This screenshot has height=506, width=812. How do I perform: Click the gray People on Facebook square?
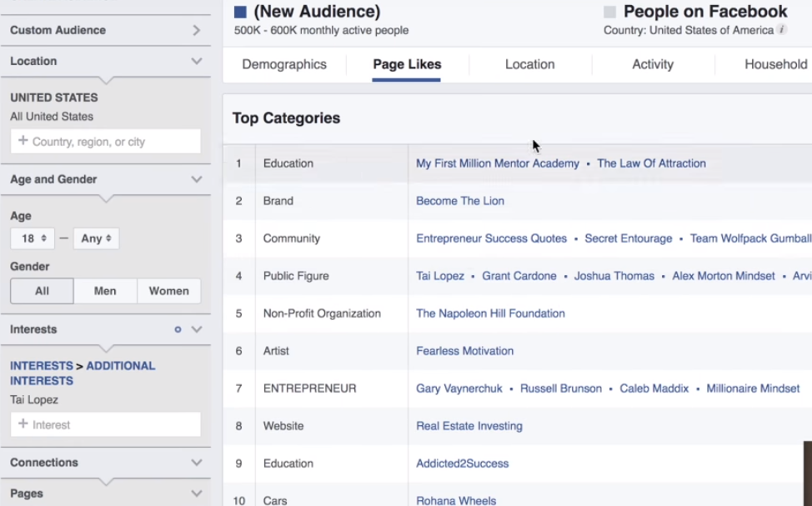pos(610,12)
